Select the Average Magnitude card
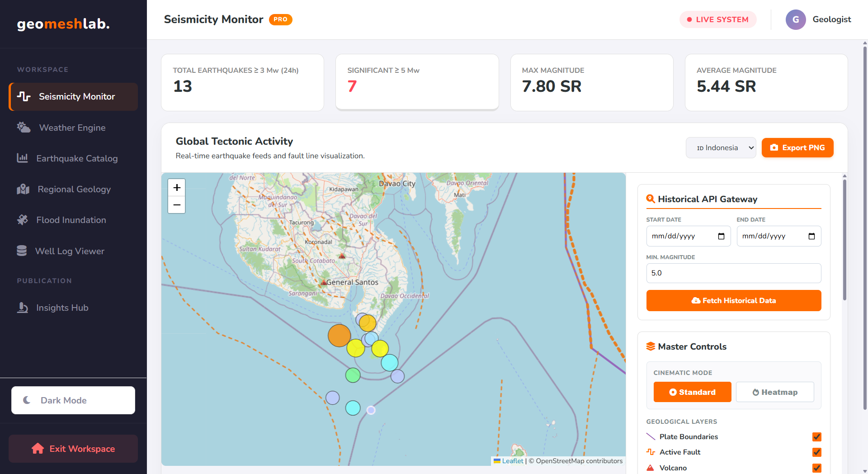This screenshot has height=474, width=868. [x=766, y=82]
